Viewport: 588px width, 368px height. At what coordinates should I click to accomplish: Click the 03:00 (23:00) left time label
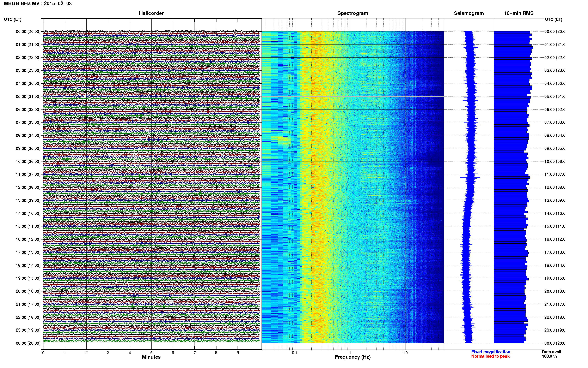(x=28, y=70)
